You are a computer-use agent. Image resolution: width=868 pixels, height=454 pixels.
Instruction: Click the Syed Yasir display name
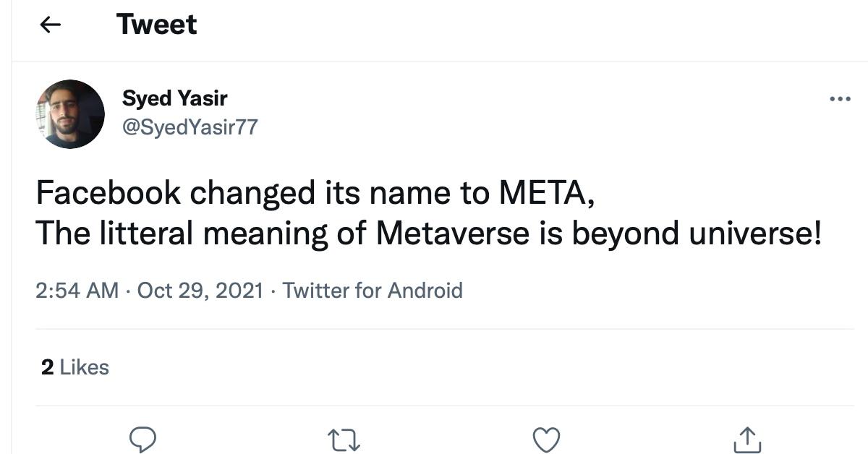[x=174, y=98]
